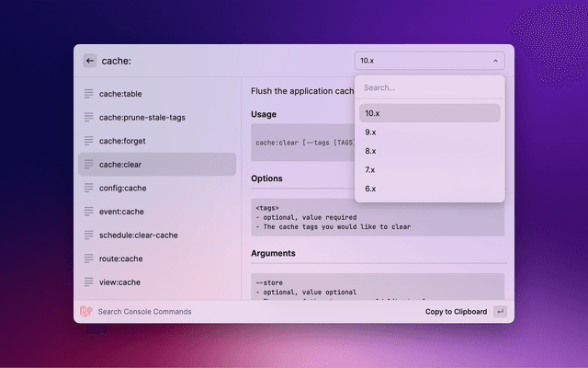This screenshot has width=588, height=368.
Task: Collapse the 10.x version dropdown
Action: click(x=429, y=61)
